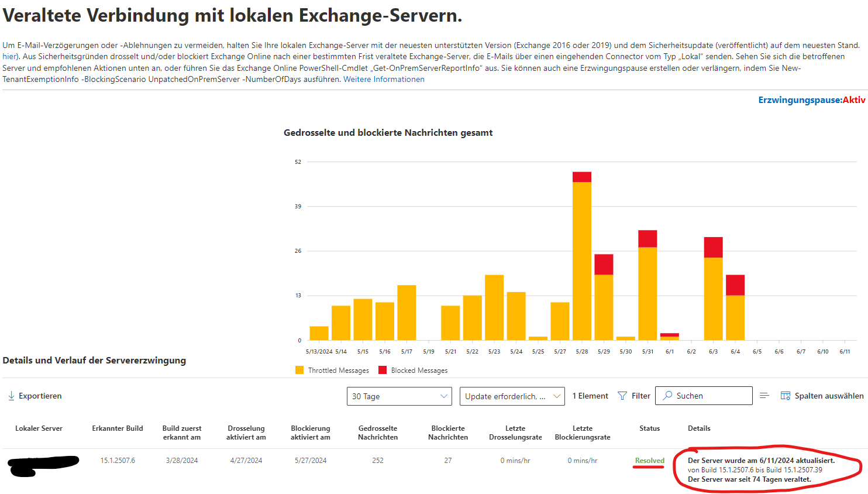The height and width of the screenshot is (494, 868).
Task: Click the Letzte Drosselungsrate column header
Action: (x=515, y=433)
